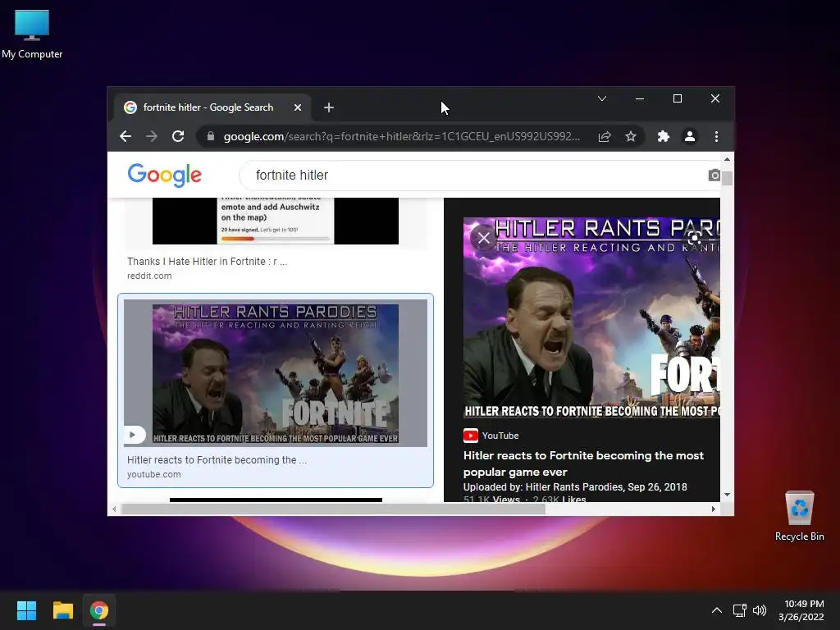Search by image using camera icon
840x630 pixels.
pos(714,176)
